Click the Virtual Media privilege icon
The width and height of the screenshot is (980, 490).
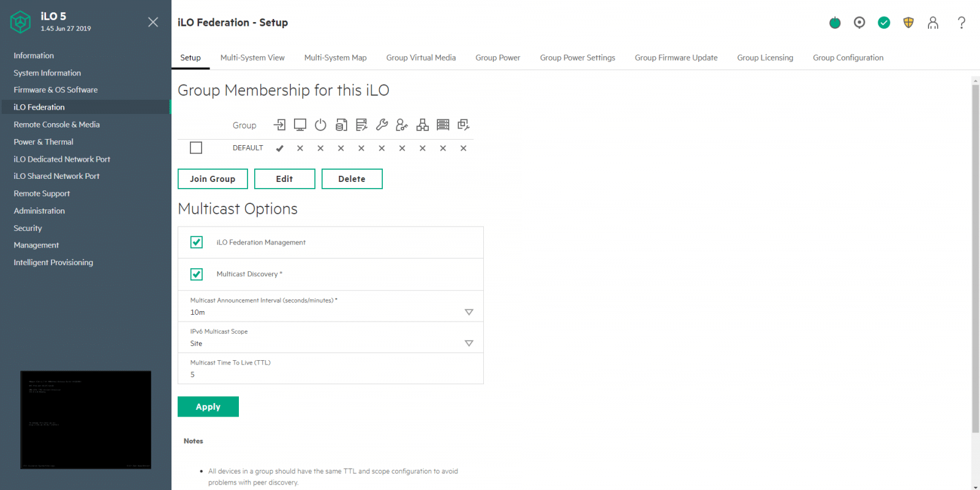(x=341, y=125)
